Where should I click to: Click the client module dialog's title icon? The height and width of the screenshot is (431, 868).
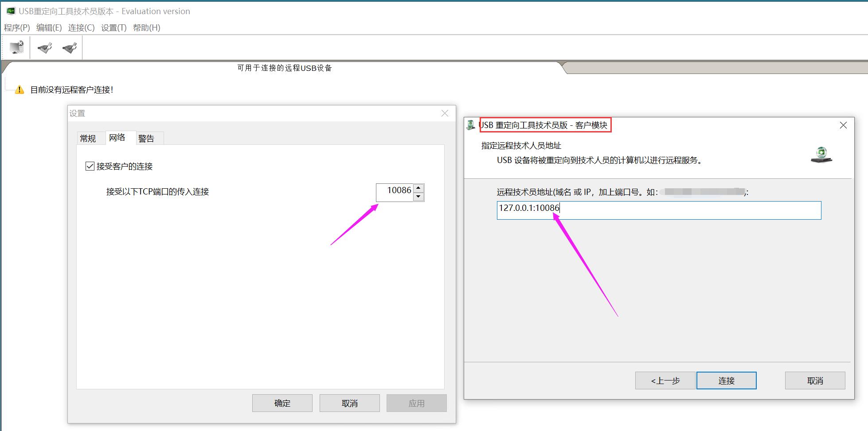pos(471,125)
